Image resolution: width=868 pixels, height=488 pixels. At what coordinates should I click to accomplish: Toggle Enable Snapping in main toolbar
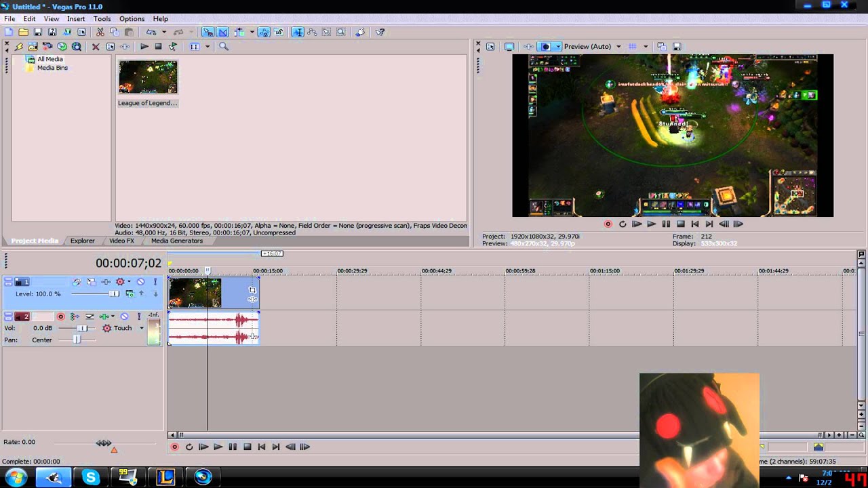point(208,32)
